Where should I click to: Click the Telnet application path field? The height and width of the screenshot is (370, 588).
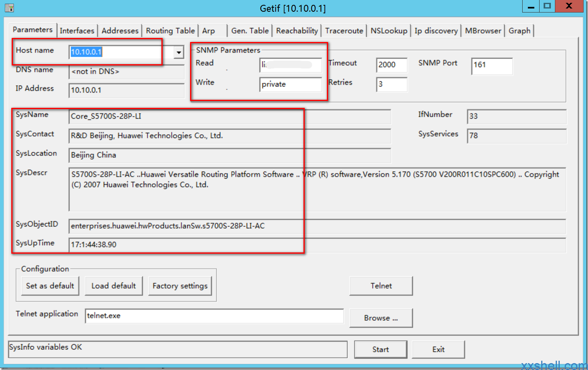(214, 316)
